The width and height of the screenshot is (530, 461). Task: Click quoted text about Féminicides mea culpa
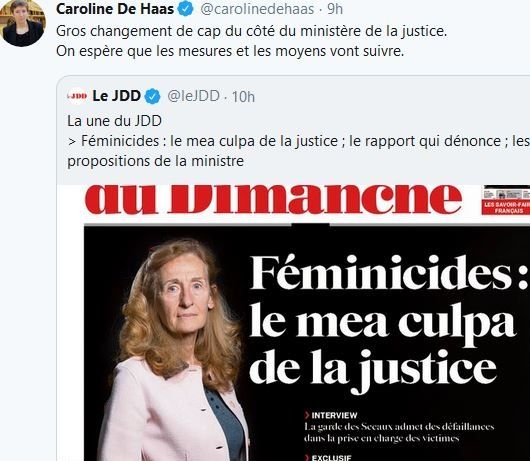(298, 141)
